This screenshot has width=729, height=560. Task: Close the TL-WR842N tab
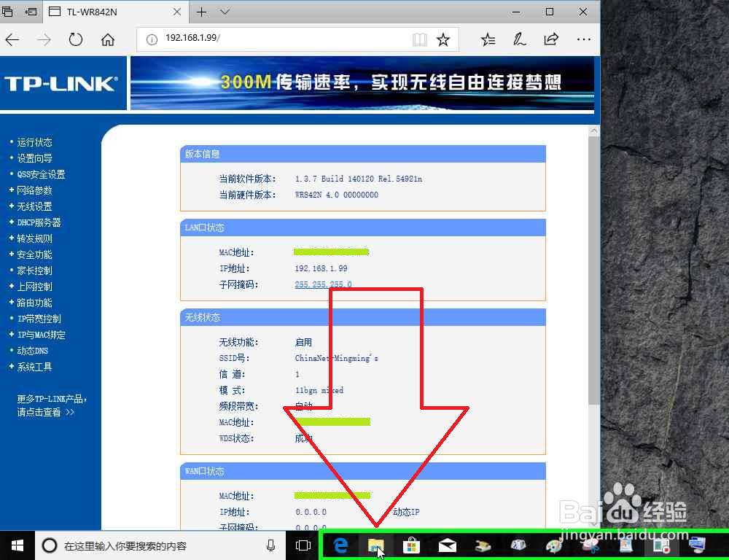177,12
